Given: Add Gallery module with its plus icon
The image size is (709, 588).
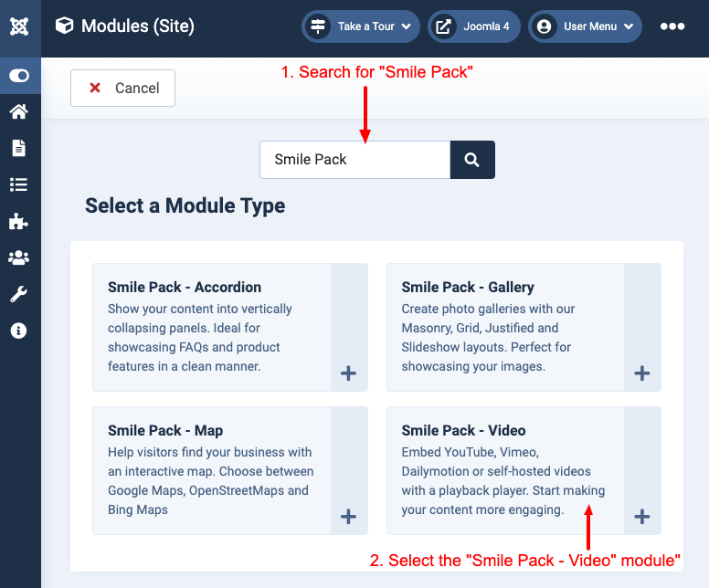Looking at the screenshot, I should click(642, 373).
